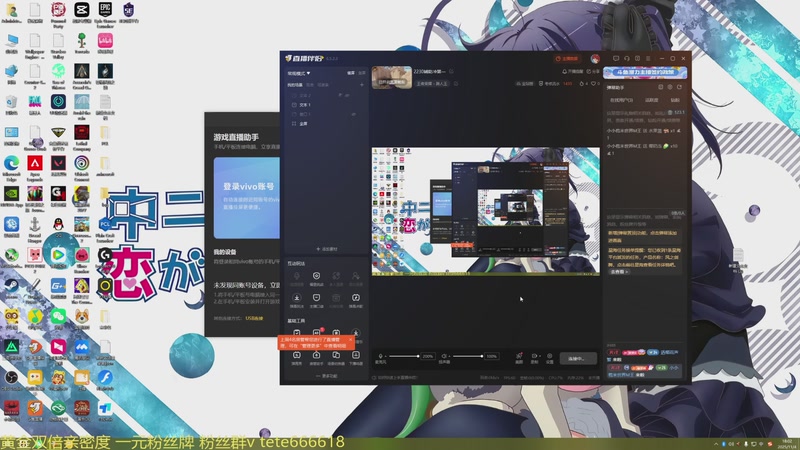800x450 pixels.
Task: Select the 文本 2 source row
Action: pyautogui.click(x=327, y=95)
